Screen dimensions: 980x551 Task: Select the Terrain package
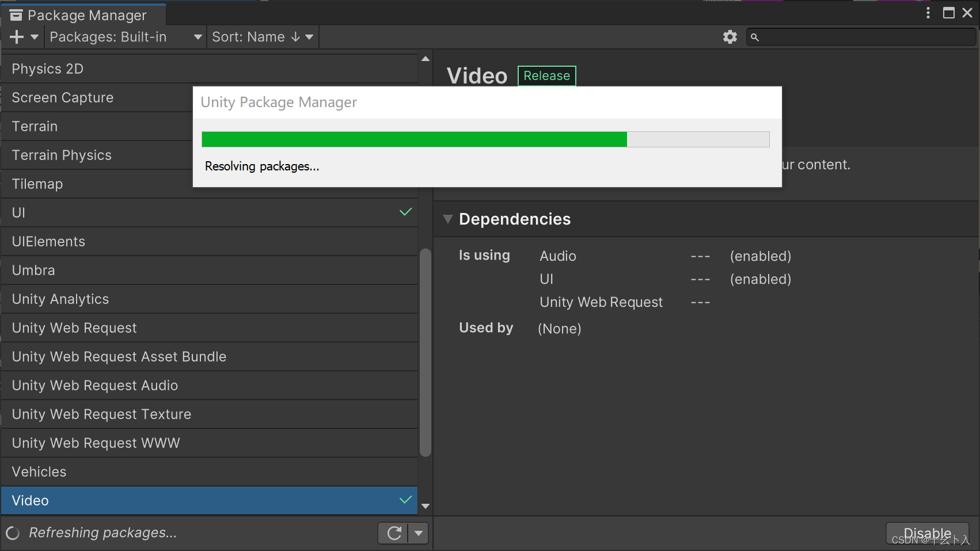pyautogui.click(x=97, y=126)
